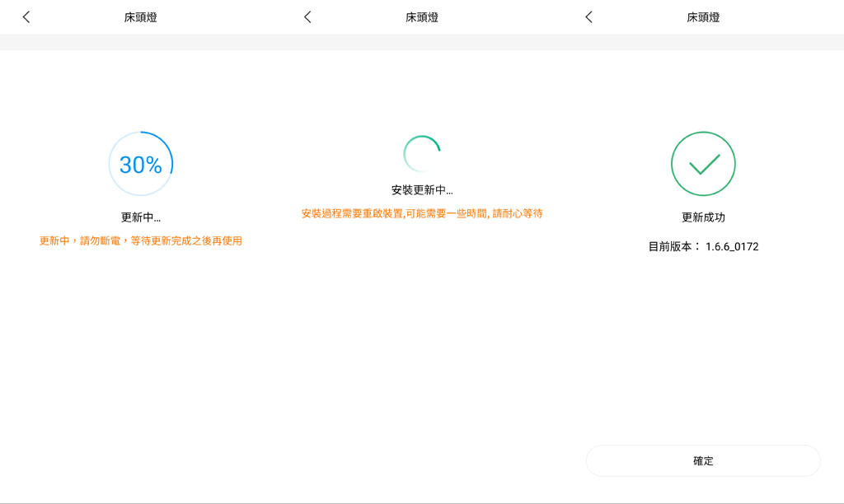Screen dimensions: 844x504
Task: Click the green success checkmark icon
Action: pos(703,164)
